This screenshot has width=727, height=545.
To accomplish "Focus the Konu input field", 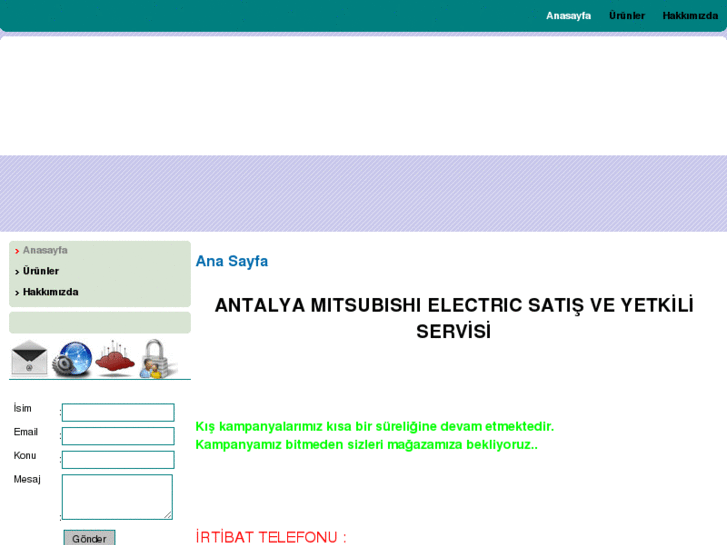I will (x=118, y=460).
